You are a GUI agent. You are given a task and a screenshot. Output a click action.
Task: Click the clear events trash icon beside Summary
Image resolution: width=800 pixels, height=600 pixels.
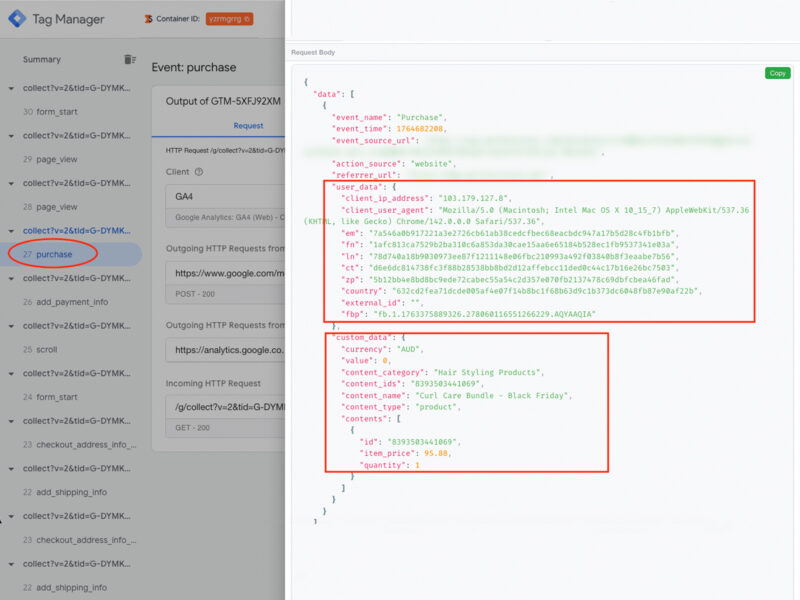pos(129,60)
